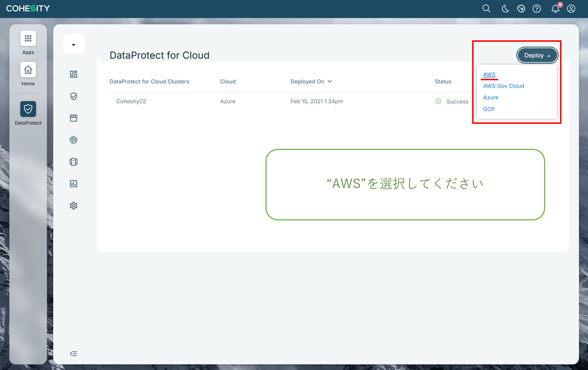The width and height of the screenshot is (588, 370).
Task: Click the simulation icon next to help
Action: tap(521, 9)
